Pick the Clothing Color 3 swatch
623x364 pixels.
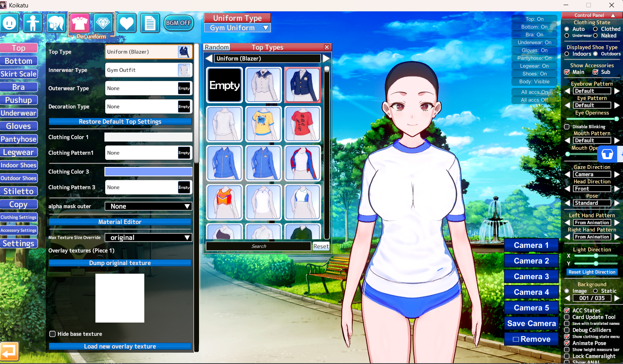click(x=148, y=172)
